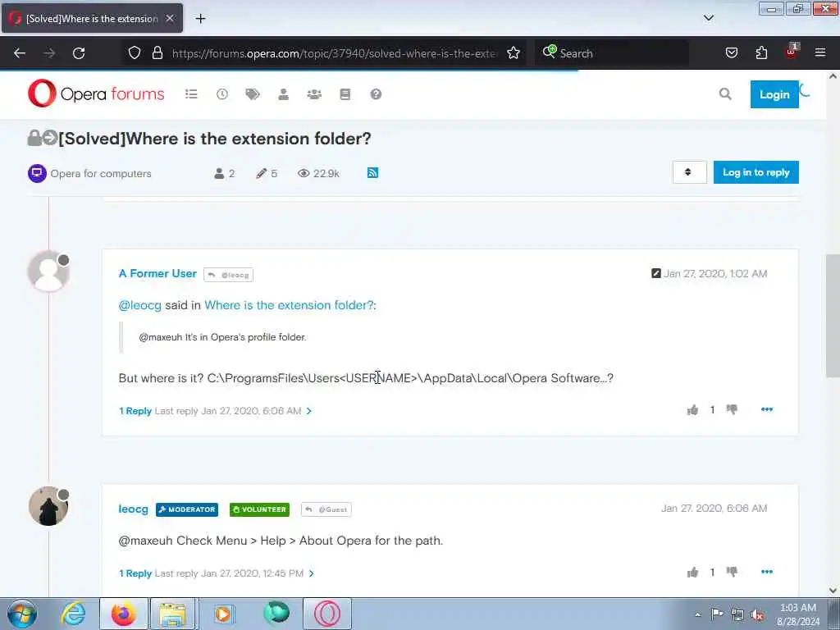Expand the 1 Reply thread under leocg post
The height and width of the screenshot is (630, 840).
click(x=217, y=573)
